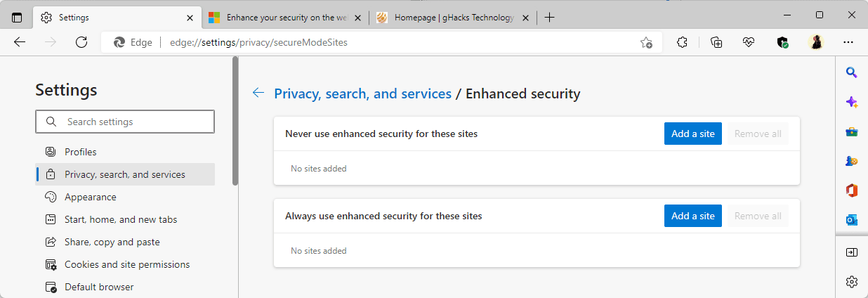
Task: Click the security shield toolbar icon
Action: pos(782,42)
